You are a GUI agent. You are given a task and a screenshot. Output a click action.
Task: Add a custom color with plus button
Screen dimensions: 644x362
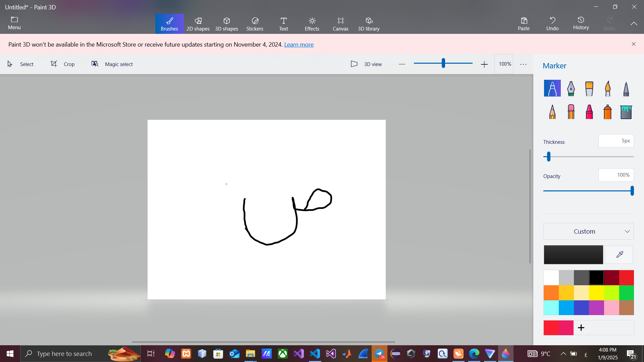point(581,328)
